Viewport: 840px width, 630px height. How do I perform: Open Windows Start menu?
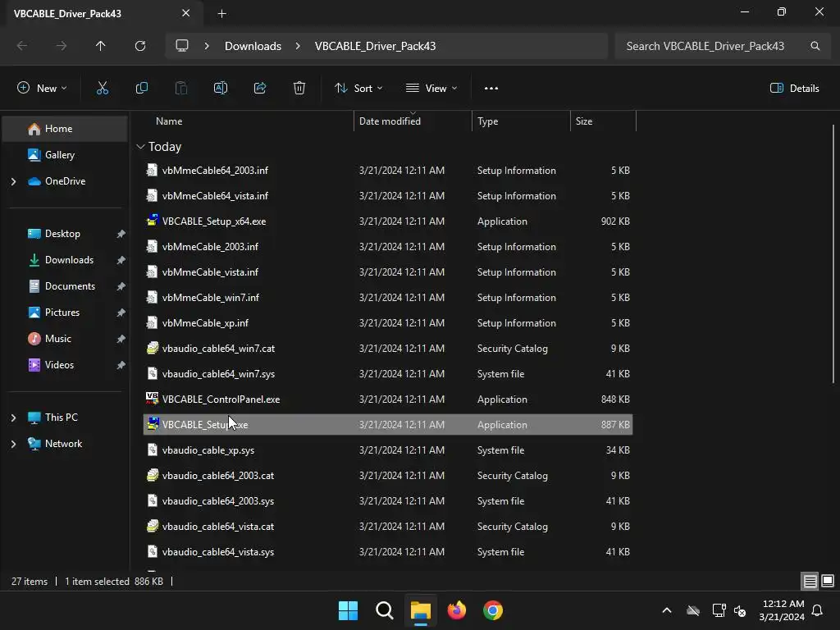(348, 610)
